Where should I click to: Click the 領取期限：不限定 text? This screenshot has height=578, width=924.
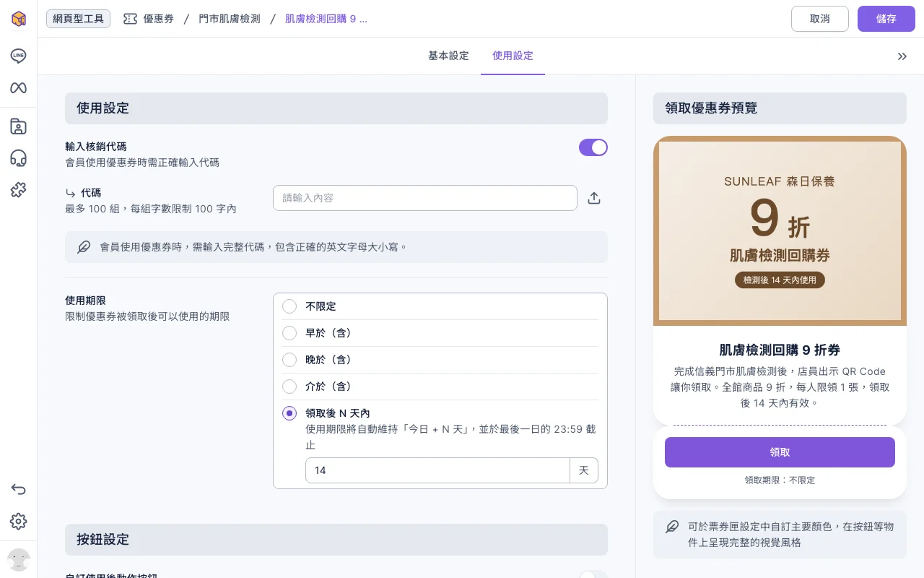[780, 480]
